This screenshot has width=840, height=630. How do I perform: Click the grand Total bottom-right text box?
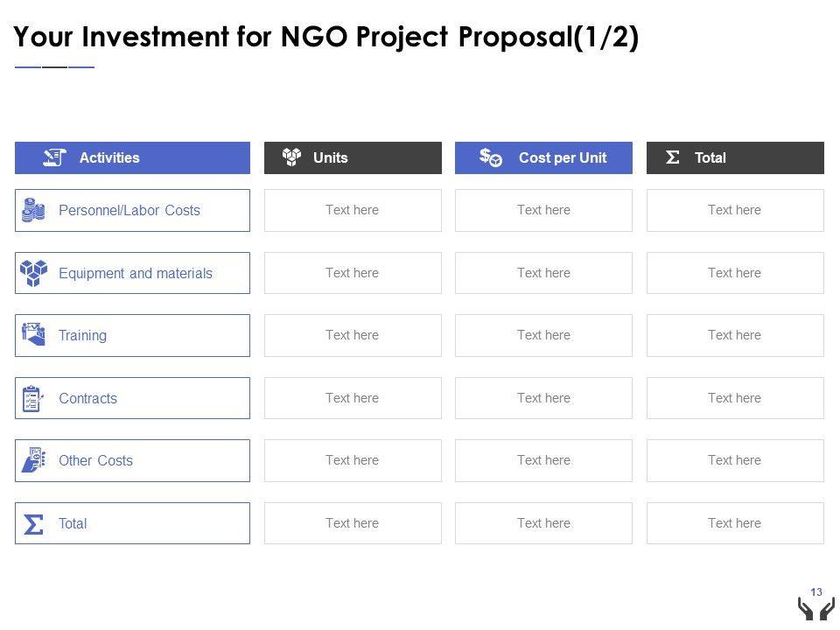(735, 523)
